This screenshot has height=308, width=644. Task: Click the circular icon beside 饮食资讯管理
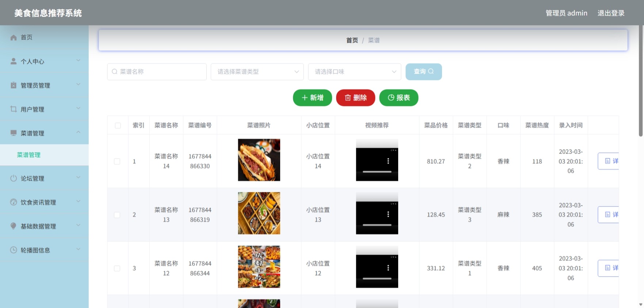(14, 202)
